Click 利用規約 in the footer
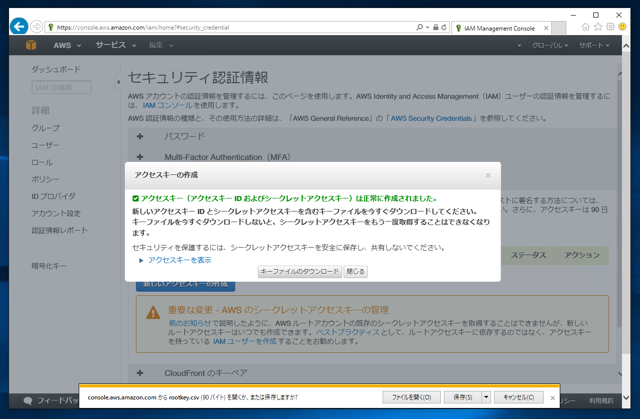This screenshot has height=419, width=640. point(601,401)
